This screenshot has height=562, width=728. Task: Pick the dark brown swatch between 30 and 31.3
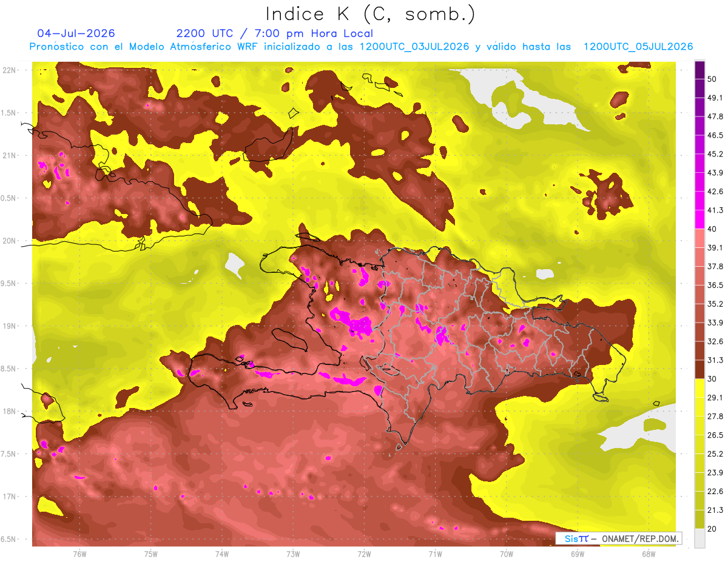[x=699, y=369]
